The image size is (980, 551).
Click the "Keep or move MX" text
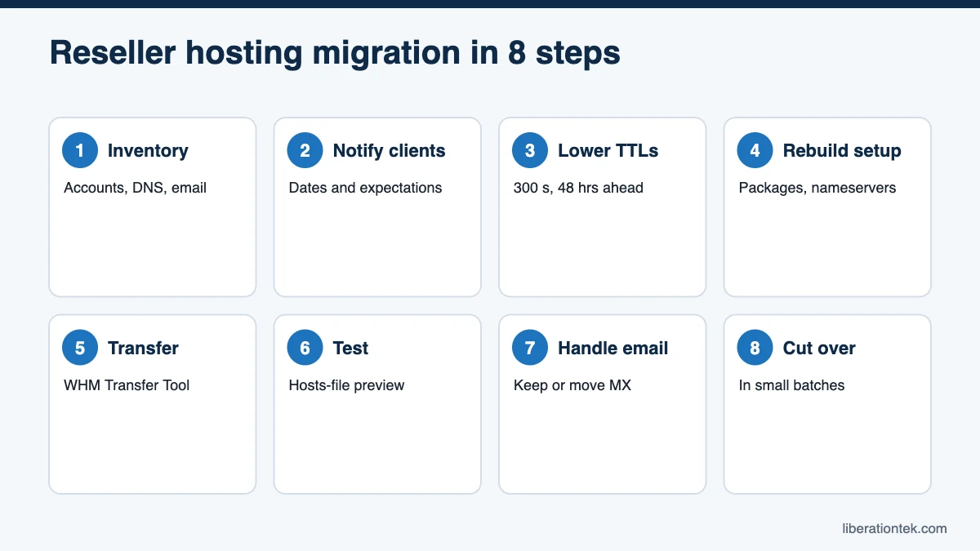pyautogui.click(x=572, y=385)
